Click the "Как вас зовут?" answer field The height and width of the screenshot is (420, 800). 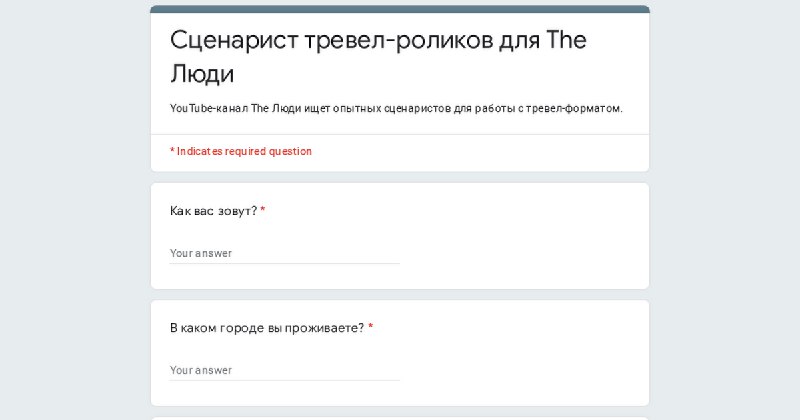tap(285, 254)
